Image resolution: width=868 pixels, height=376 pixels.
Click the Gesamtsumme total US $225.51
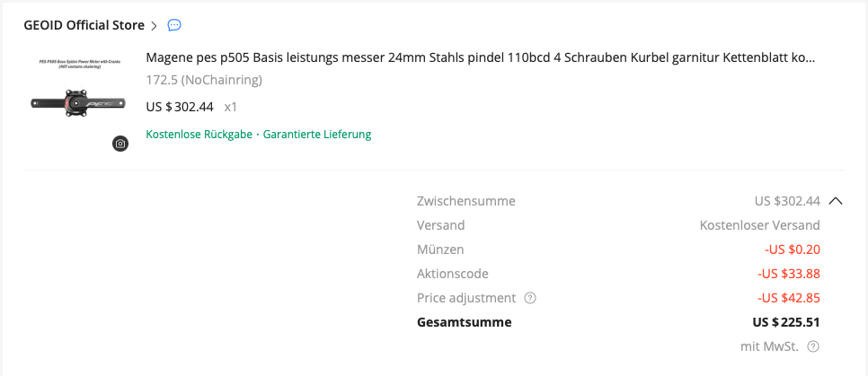(x=786, y=322)
